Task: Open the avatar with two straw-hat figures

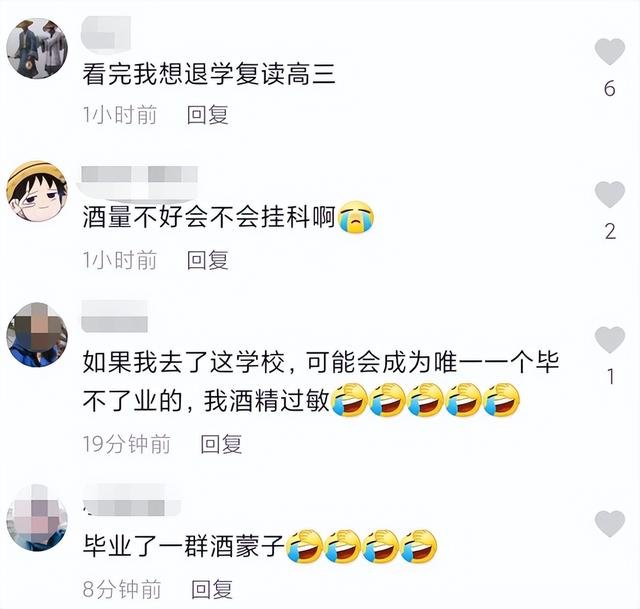Action: click(x=37, y=48)
